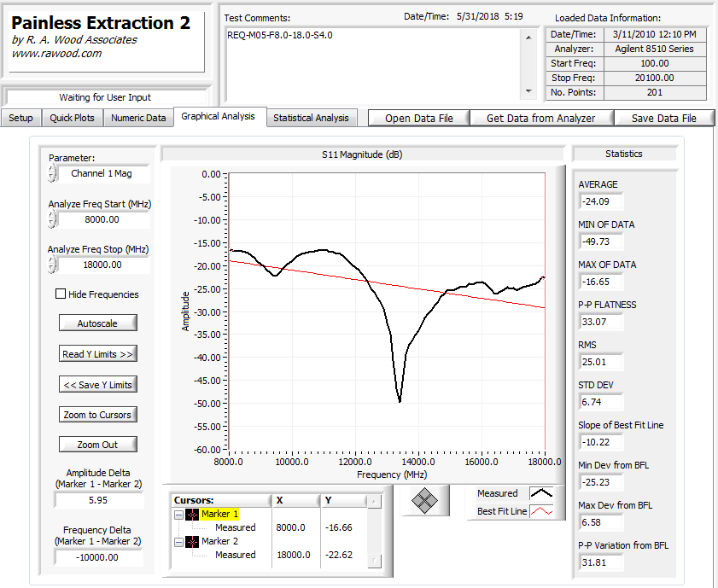This screenshot has height=588, width=718.
Task: Click the Cursors X column header
Action: [x=295, y=501]
